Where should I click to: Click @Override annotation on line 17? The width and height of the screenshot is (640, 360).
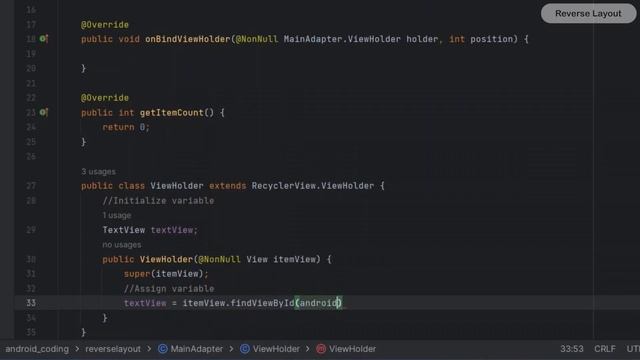(105, 25)
